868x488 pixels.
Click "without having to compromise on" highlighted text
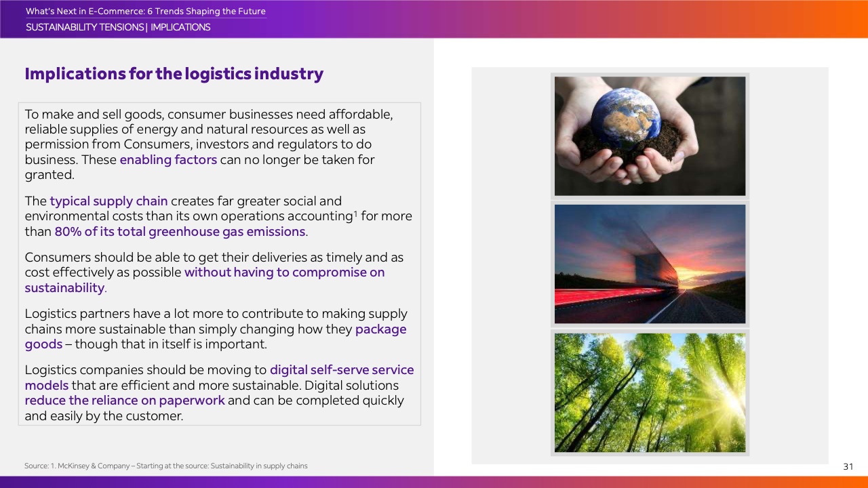284,272
